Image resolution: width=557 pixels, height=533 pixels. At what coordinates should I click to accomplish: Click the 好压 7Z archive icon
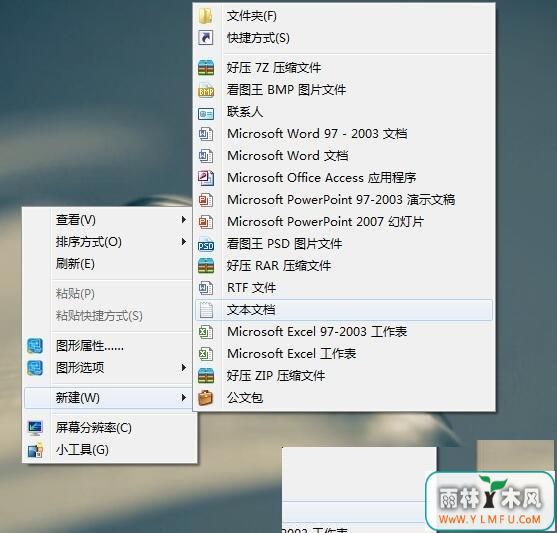click(x=206, y=68)
